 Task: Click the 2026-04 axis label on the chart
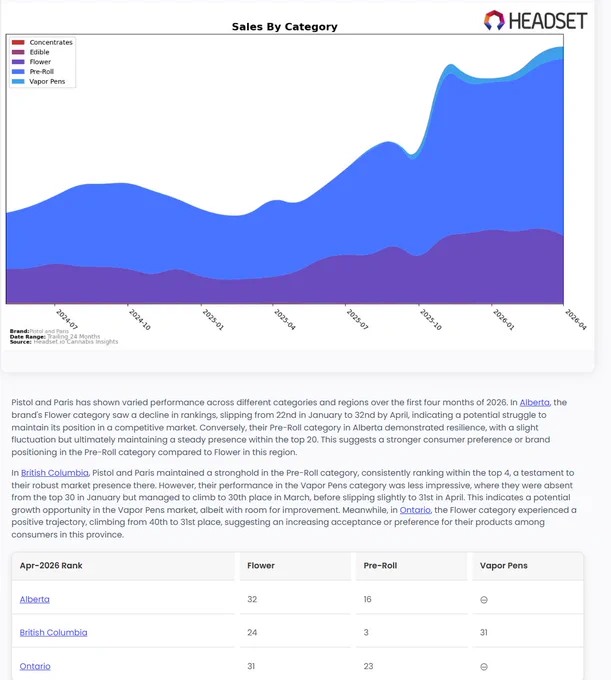[x=575, y=319]
